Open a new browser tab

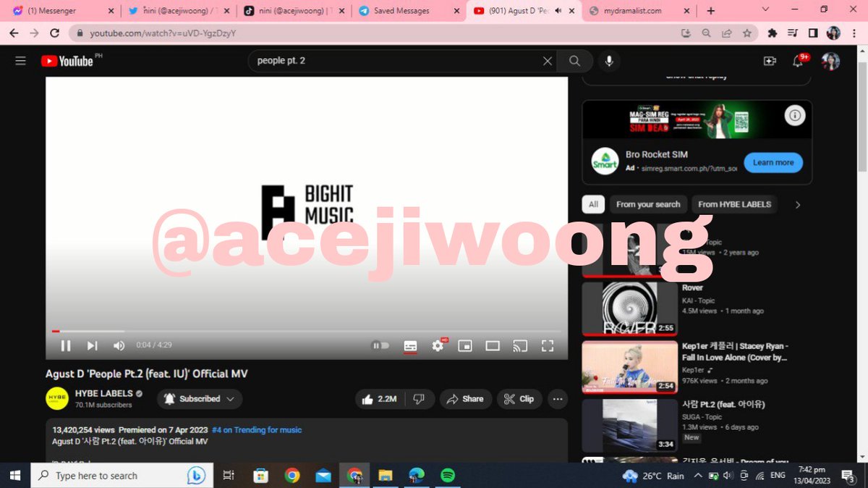tap(711, 11)
